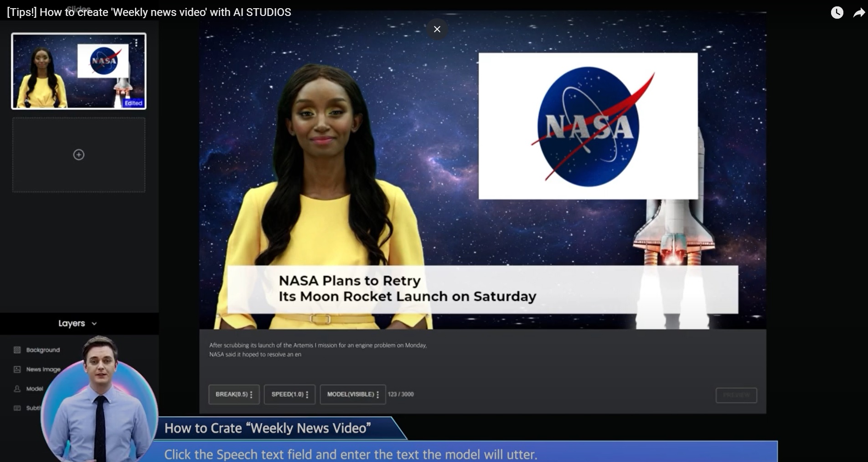Click the Share arrow icon
Viewport: 868px width, 462px height.
pos(859,13)
